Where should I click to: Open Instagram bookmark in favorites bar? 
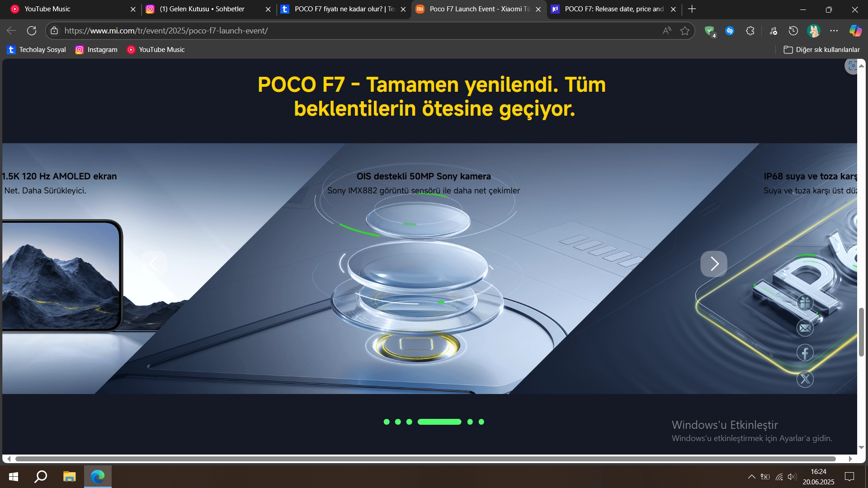96,50
